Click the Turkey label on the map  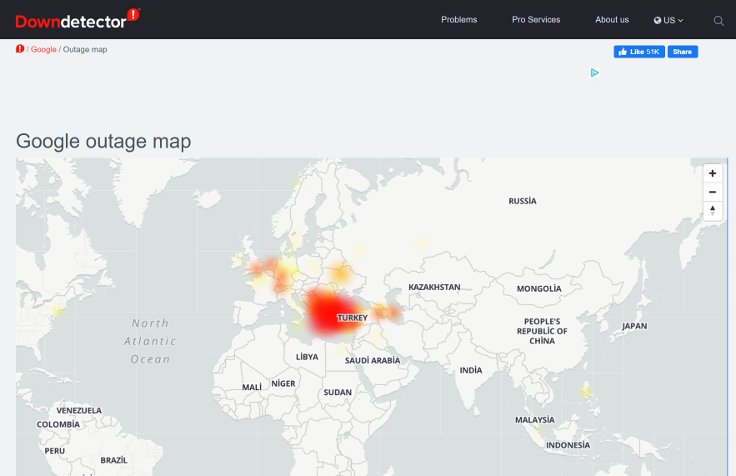(x=353, y=318)
